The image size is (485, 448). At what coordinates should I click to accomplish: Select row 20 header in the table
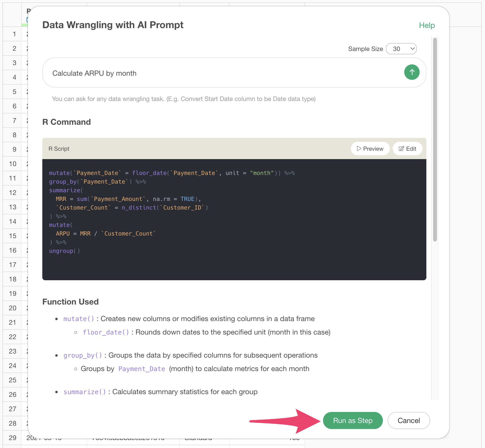12,308
